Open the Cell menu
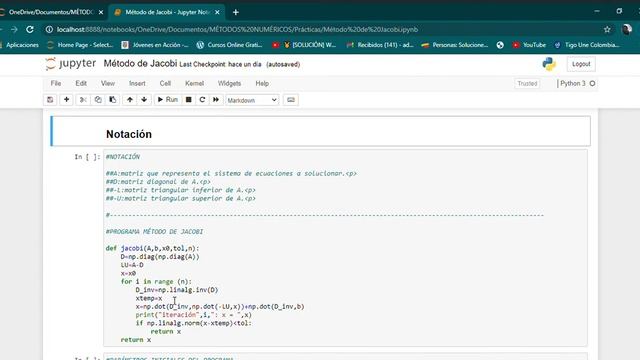Image resolution: width=640 pixels, height=360 pixels. [165, 83]
